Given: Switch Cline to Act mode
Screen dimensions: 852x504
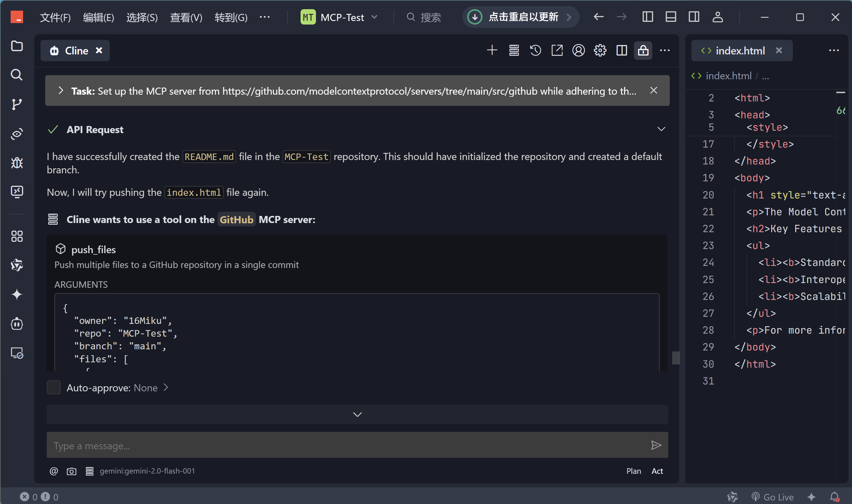Looking at the screenshot, I should click(657, 471).
